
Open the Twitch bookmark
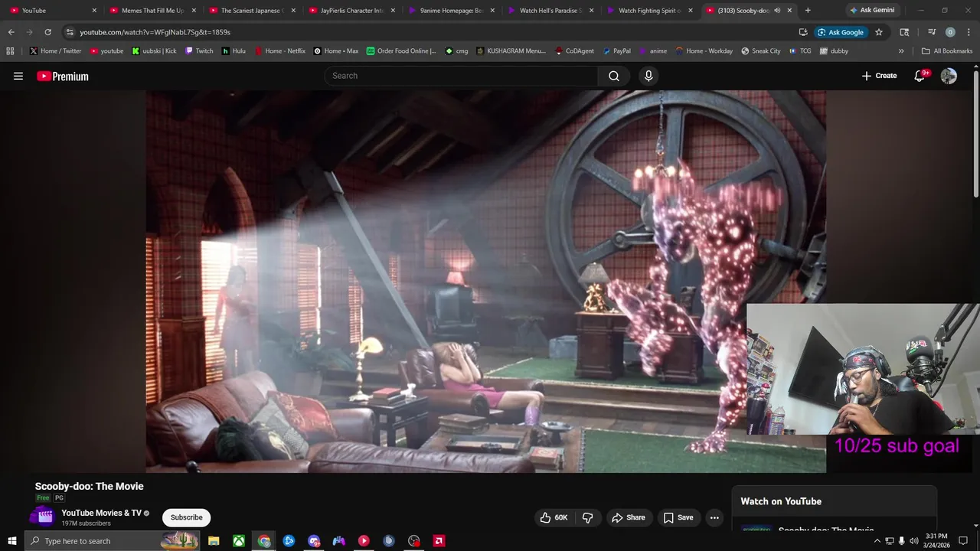coord(199,51)
